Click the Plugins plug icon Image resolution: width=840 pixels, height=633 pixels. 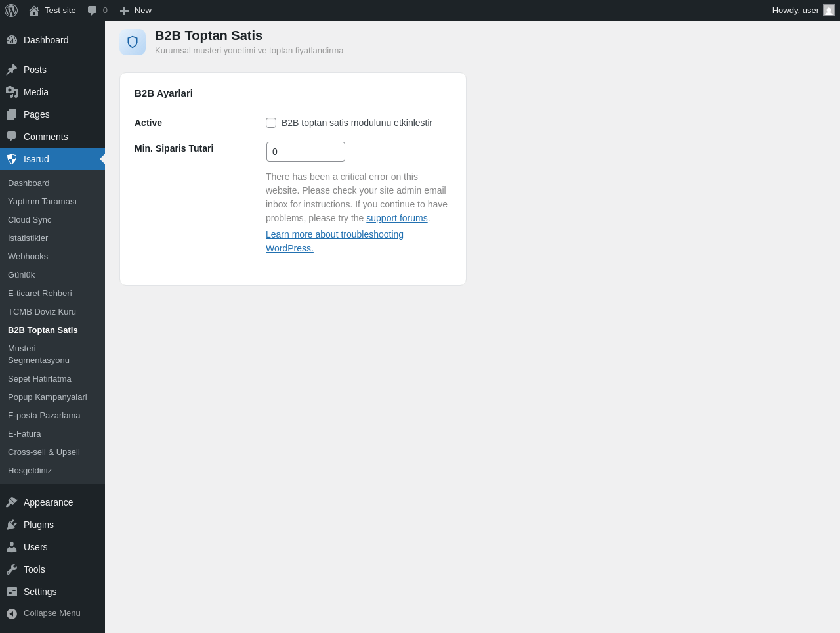[12, 525]
